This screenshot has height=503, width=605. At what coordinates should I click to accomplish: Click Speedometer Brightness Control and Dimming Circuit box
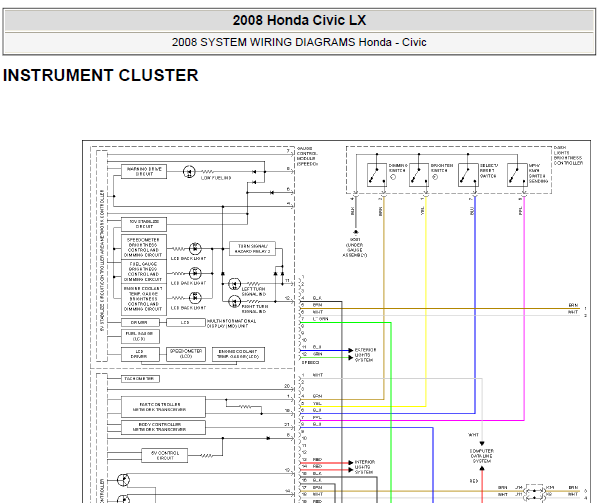[144, 247]
